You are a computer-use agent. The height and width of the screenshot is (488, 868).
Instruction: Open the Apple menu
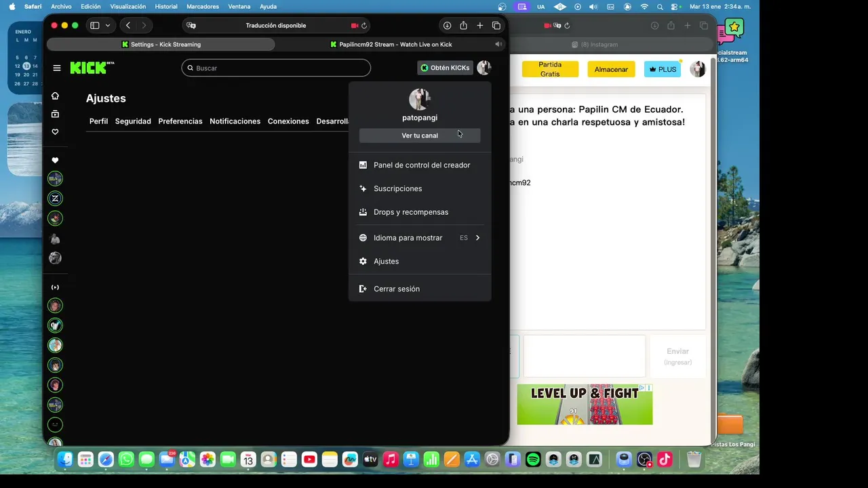pyautogui.click(x=12, y=6)
